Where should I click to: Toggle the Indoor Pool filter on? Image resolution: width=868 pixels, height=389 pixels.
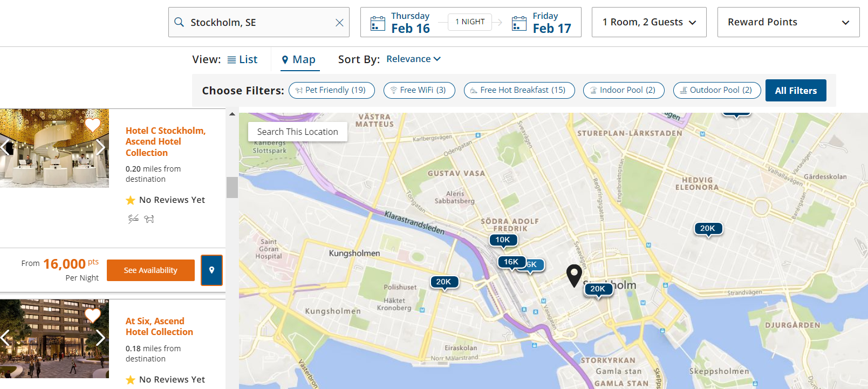pyautogui.click(x=624, y=90)
